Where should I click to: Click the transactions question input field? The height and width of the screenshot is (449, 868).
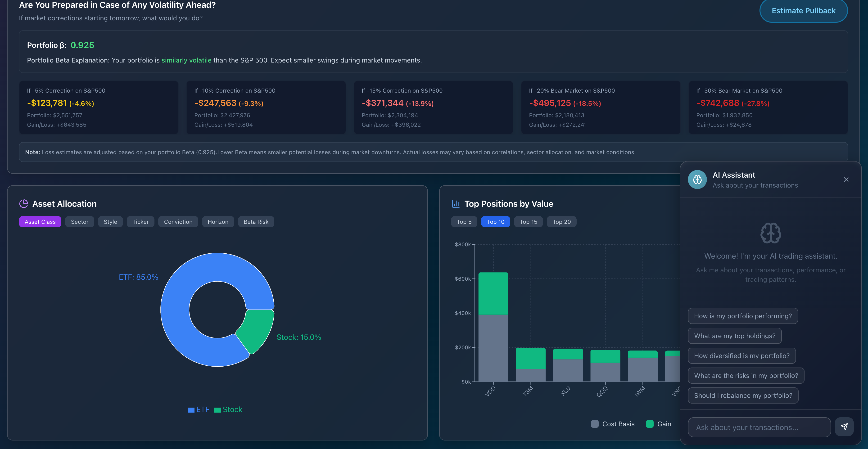pos(759,427)
